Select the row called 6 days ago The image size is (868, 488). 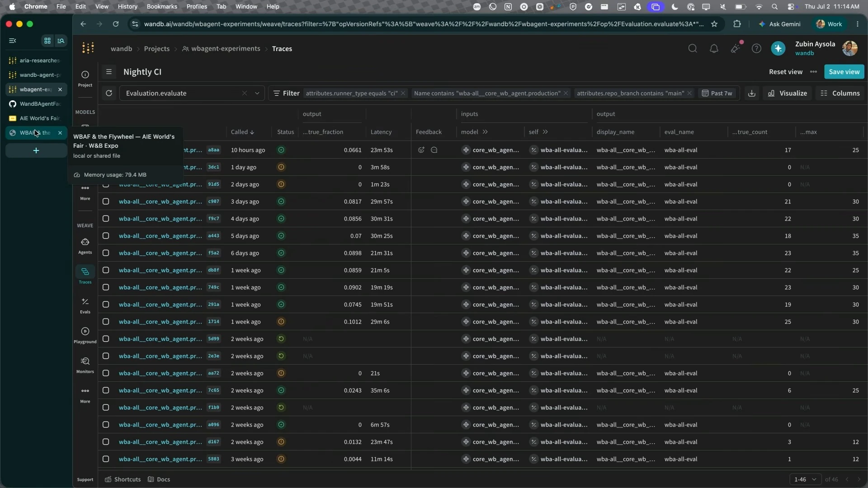tap(106, 253)
